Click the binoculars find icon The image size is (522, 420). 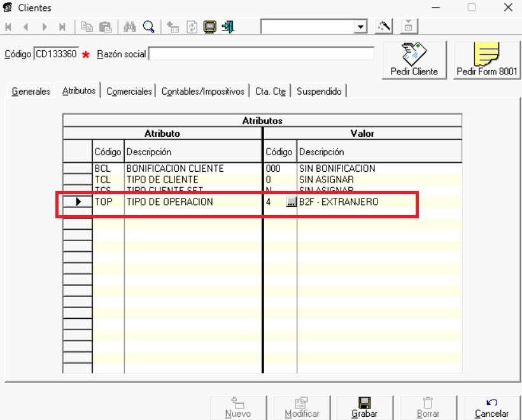[x=130, y=27]
